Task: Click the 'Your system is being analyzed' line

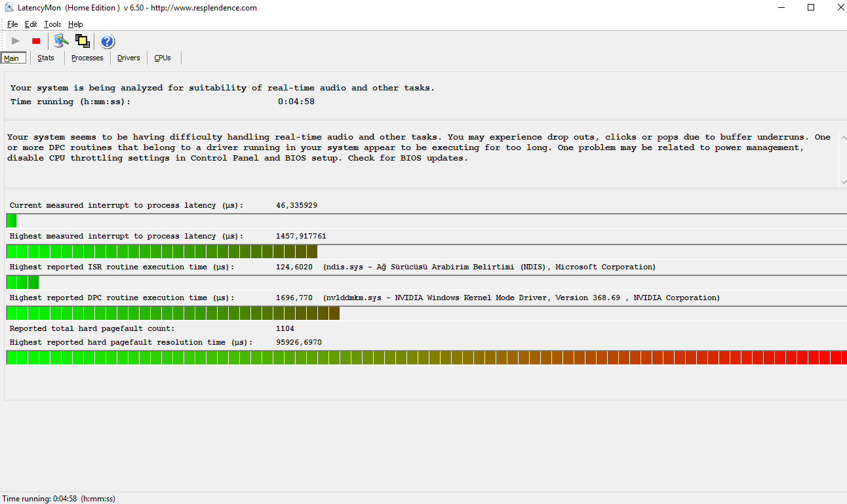Action: 222,88
